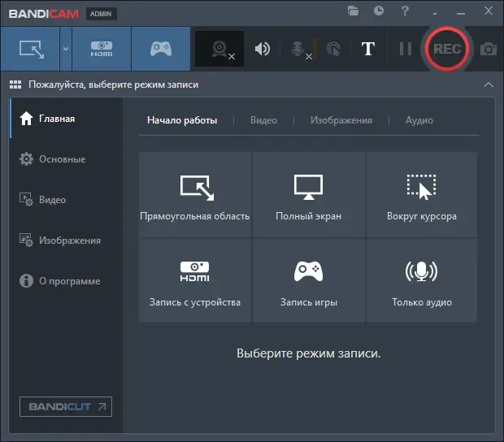Select HDMI device recording mode in toolbar
The width and height of the screenshot is (504, 442).
(x=102, y=49)
